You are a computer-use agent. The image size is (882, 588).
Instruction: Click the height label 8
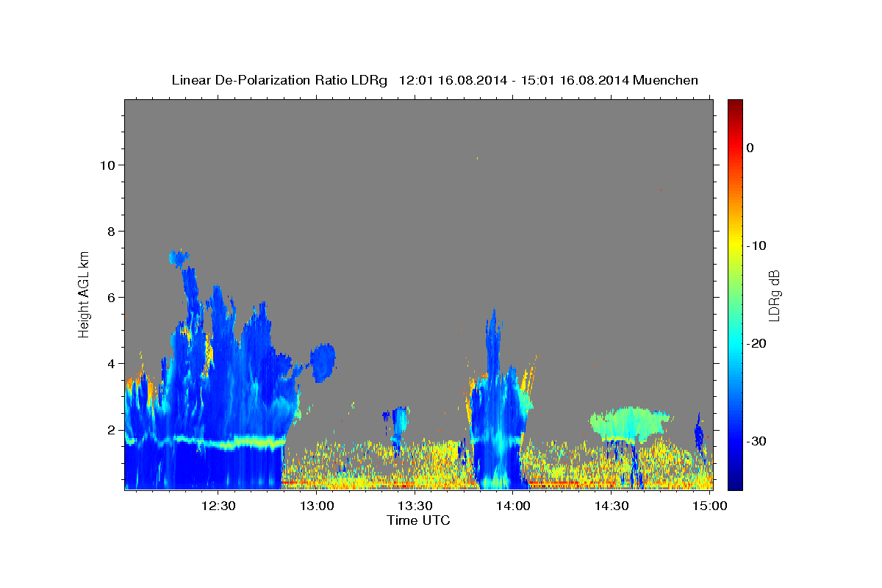[x=112, y=231]
